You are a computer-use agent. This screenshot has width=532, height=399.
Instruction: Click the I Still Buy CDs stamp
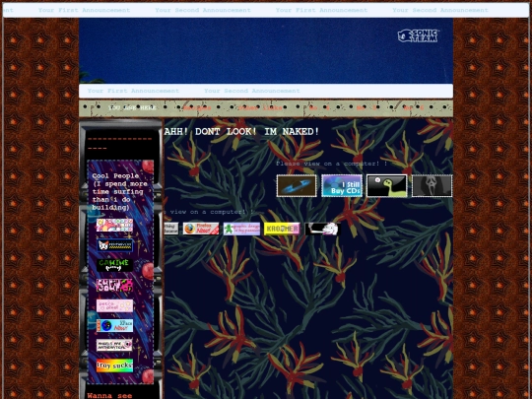pos(342,185)
